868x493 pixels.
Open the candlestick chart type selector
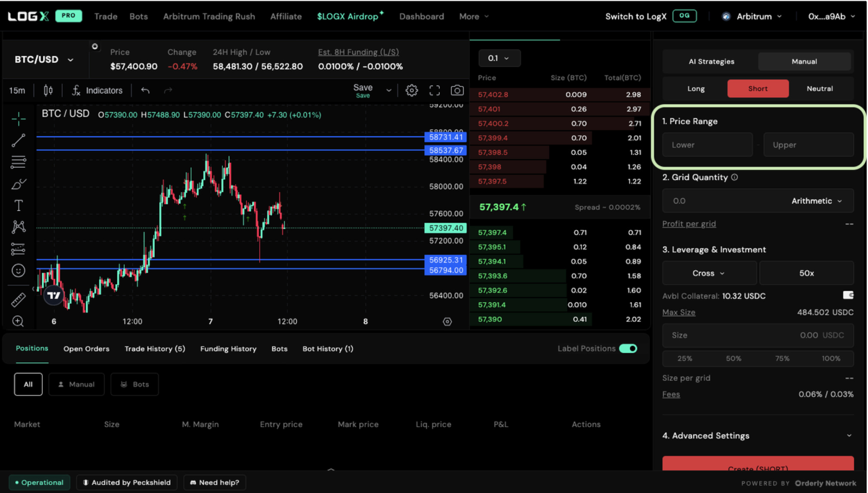[48, 90]
